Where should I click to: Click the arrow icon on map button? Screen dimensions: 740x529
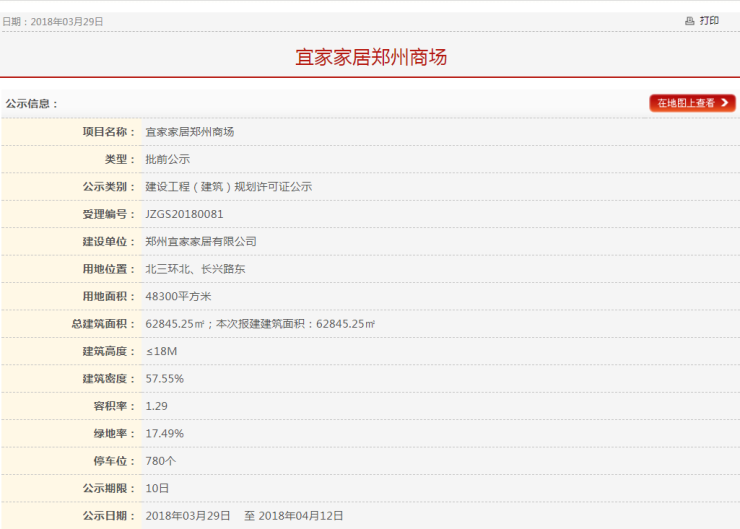coord(724,102)
